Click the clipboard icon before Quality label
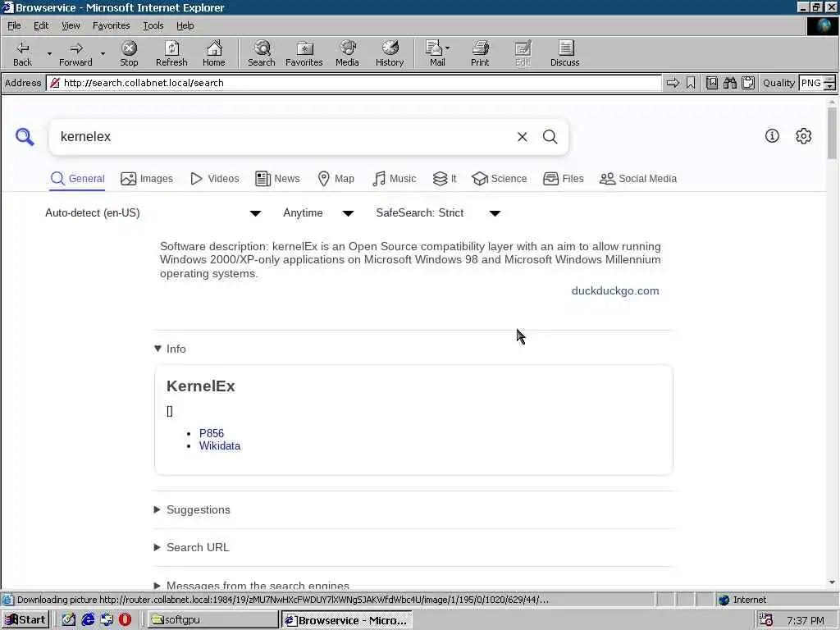This screenshot has height=630, width=840. tap(748, 83)
